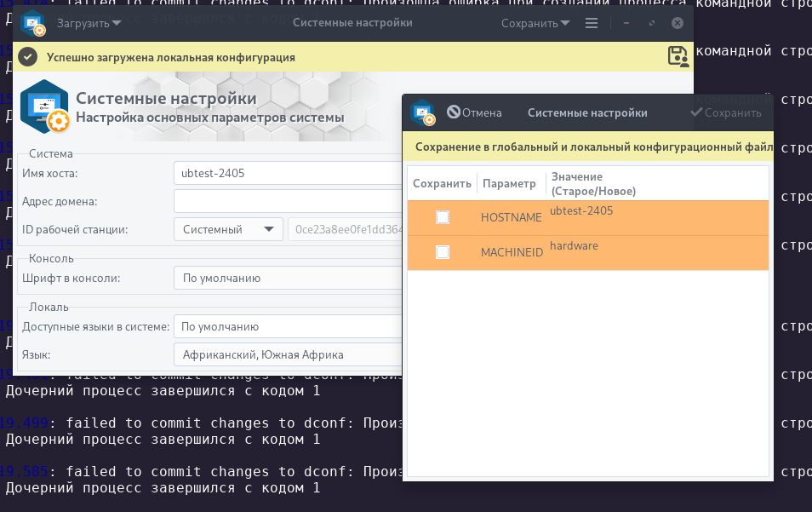Image resolution: width=812 pixels, height=512 pixels.
Task: Close the main Системные настройки window
Action: tap(677, 23)
